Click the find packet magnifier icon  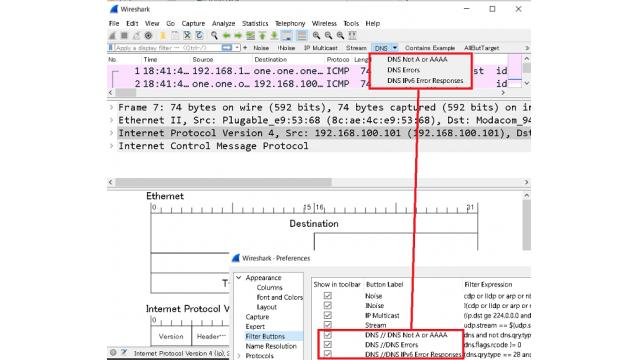click(214, 36)
